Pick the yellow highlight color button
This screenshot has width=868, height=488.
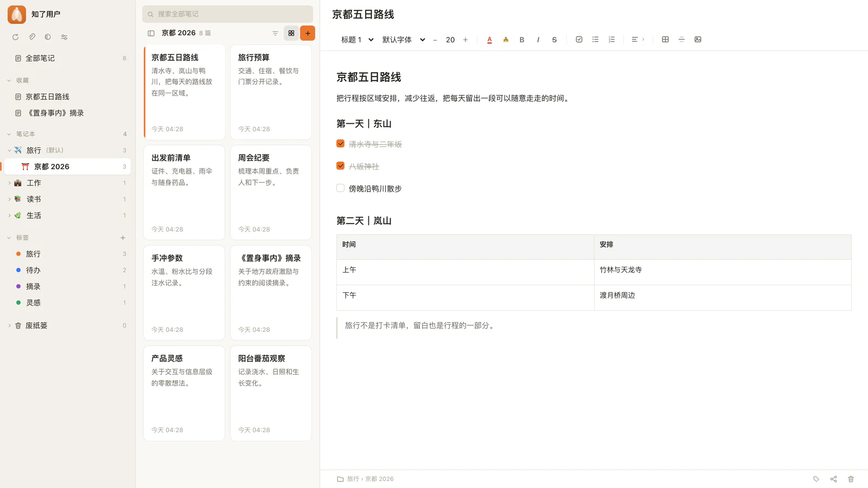pos(506,40)
